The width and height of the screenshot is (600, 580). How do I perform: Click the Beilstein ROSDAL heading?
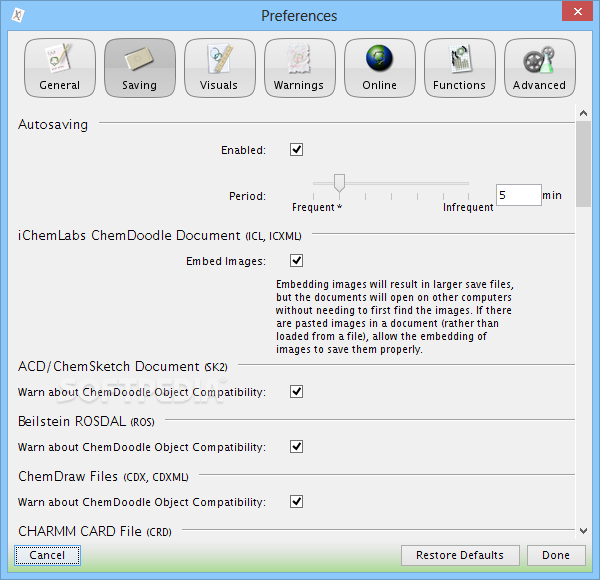[x=86, y=422]
